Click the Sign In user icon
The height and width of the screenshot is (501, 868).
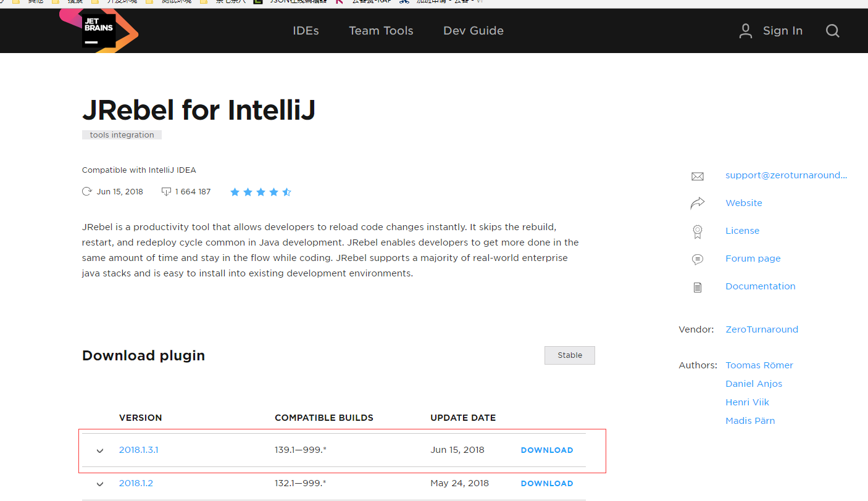point(745,31)
